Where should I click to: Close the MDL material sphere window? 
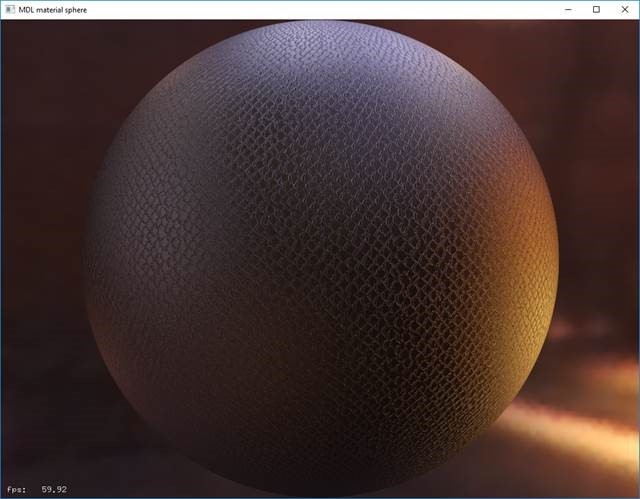tap(624, 9)
